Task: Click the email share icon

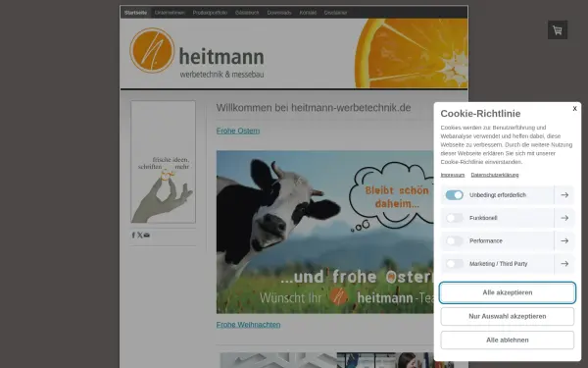Action: (x=147, y=236)
